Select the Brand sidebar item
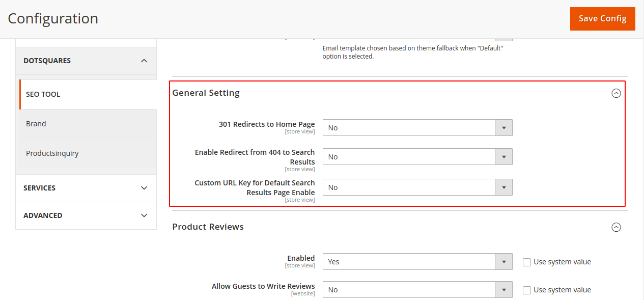The width and height of the screenshot is (644, 300). 88,124
